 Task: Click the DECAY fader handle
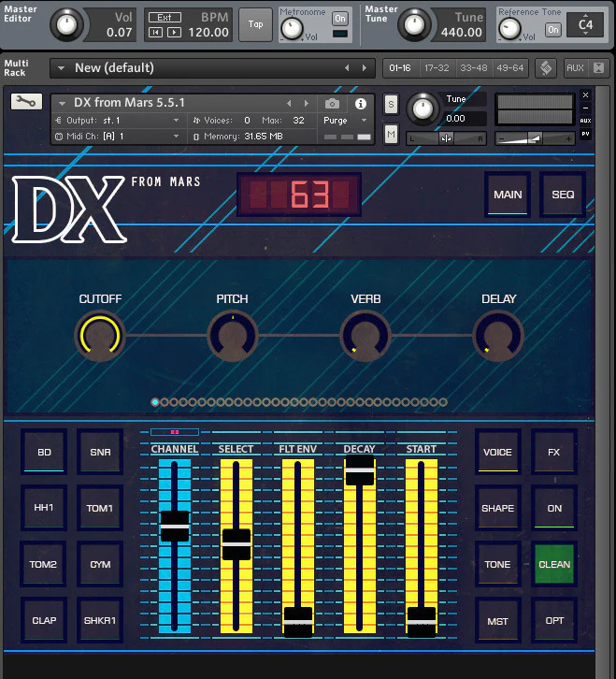(359, 470)
